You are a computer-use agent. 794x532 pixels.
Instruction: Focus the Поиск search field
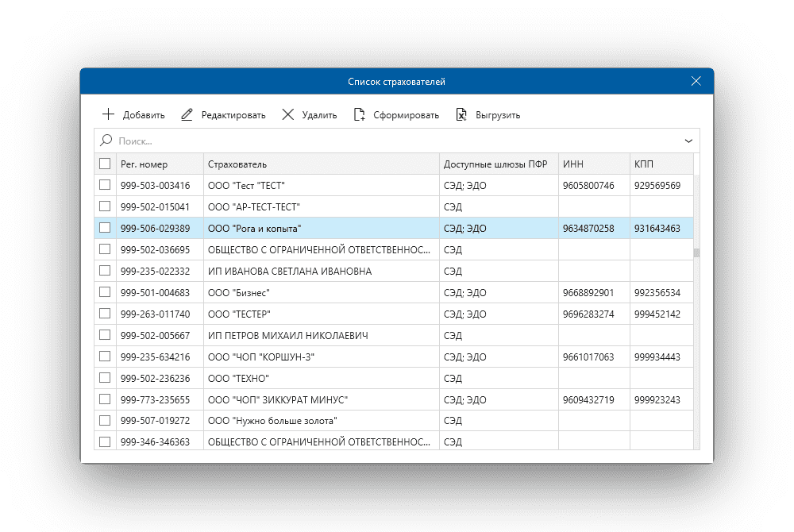click(397, 141)
